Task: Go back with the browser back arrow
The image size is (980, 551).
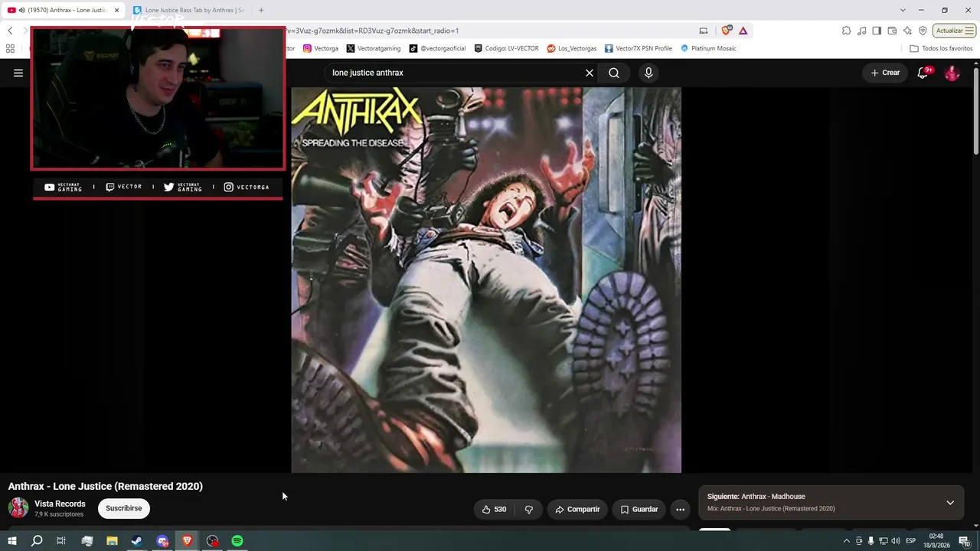Action: [10, 31]
